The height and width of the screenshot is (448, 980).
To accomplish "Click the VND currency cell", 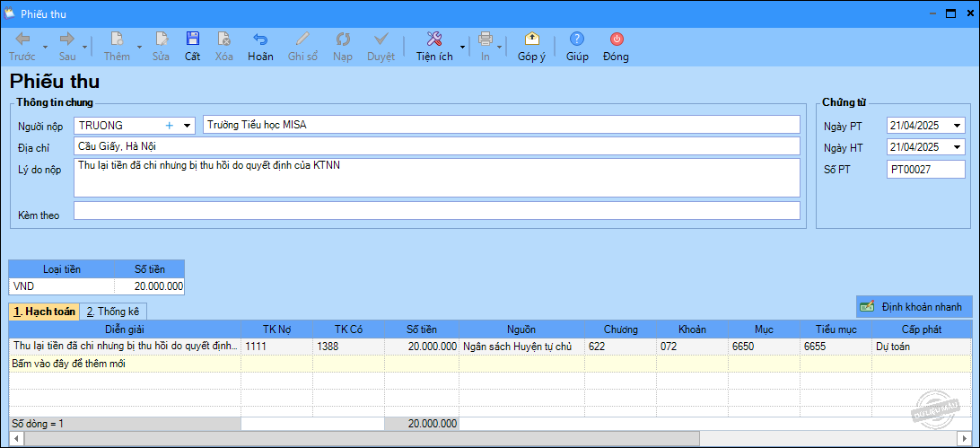I will 62,286.
